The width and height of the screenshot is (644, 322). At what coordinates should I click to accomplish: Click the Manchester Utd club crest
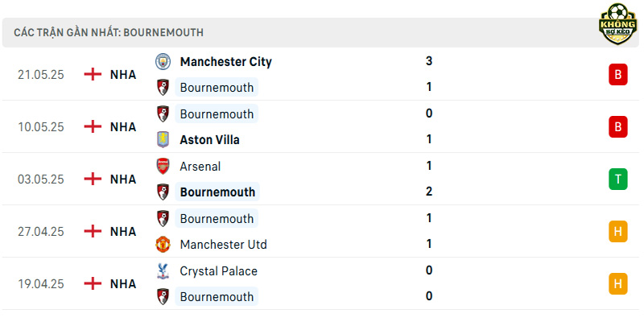(163, 245)
